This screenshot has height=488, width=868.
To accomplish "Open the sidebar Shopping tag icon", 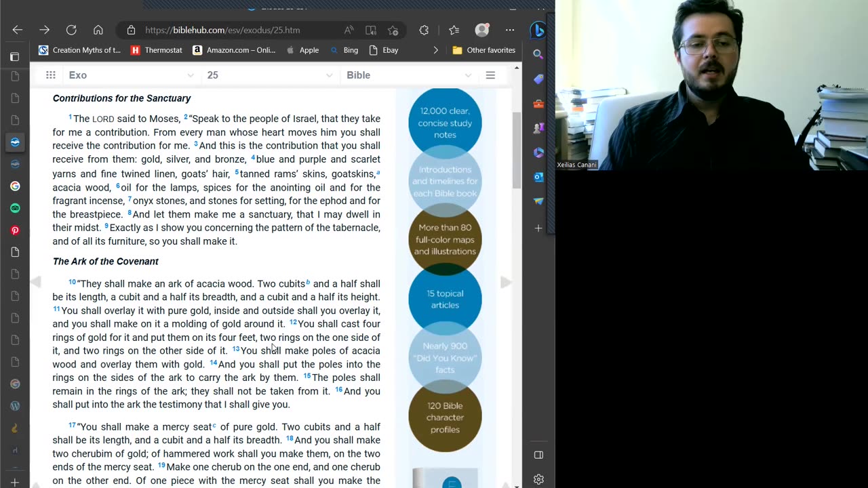I will click(x=538, y=79).
